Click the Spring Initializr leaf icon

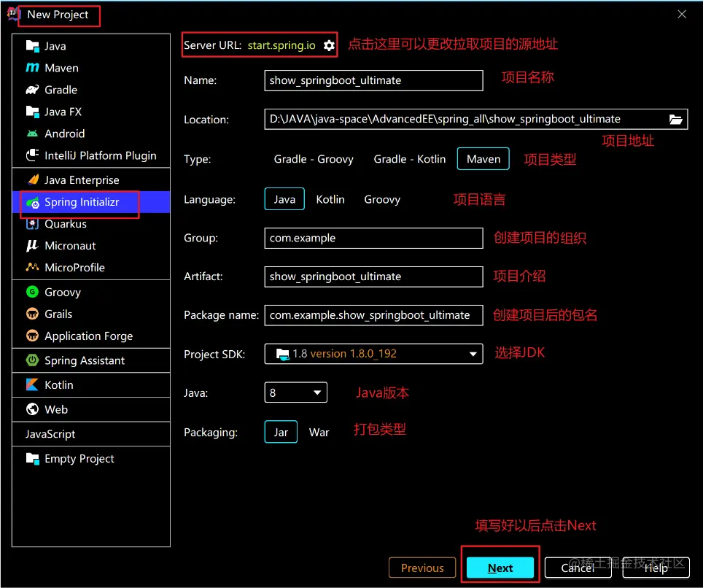pyautogui.click(x=33, y=202)
